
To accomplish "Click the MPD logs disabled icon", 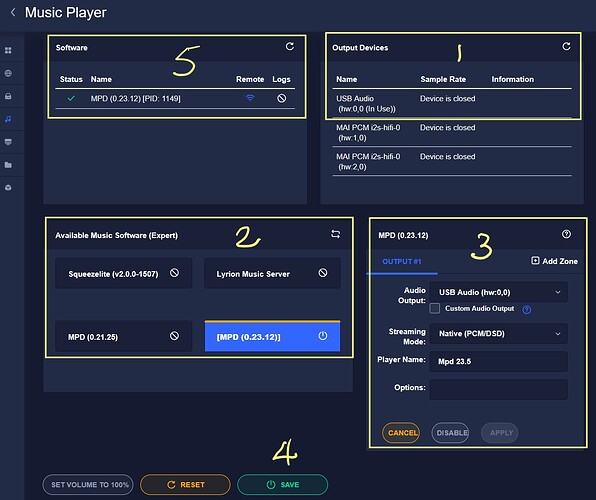I will coord(281,98).
